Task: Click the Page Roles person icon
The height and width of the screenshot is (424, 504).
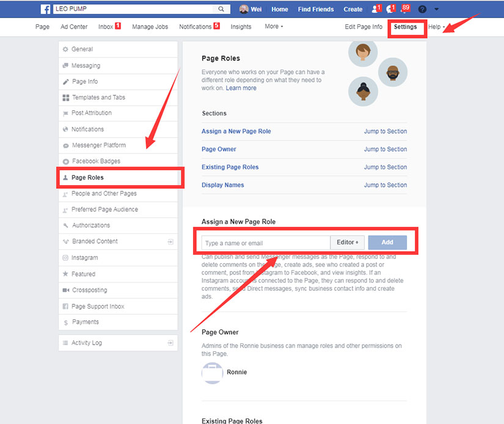Action: coord(65,177)
